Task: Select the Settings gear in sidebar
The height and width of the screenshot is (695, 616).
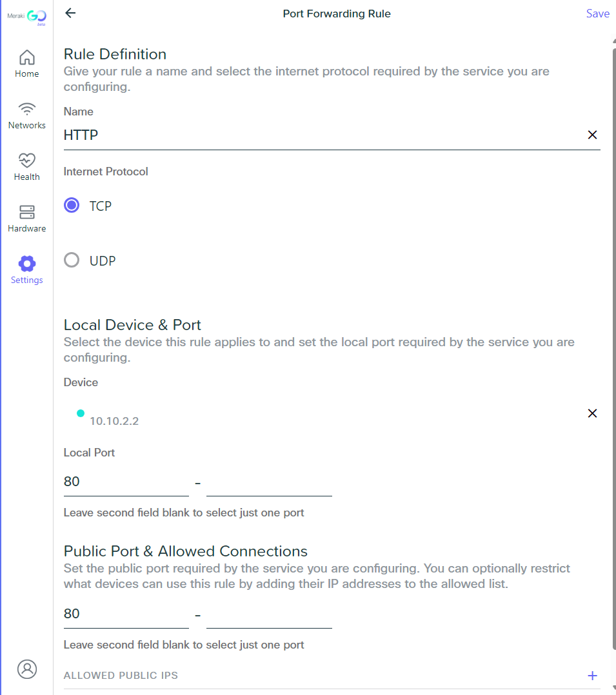Action: [26, 269]
